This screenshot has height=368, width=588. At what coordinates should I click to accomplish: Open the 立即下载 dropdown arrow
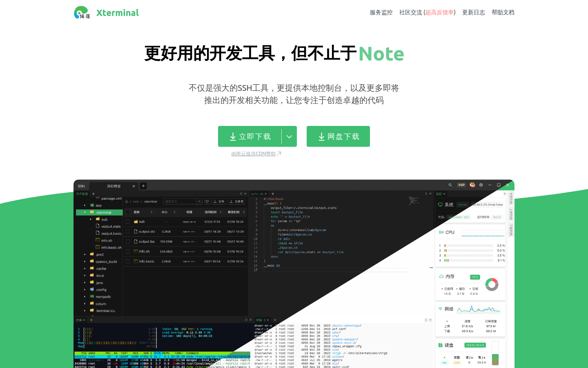click(x=289, y=137)
